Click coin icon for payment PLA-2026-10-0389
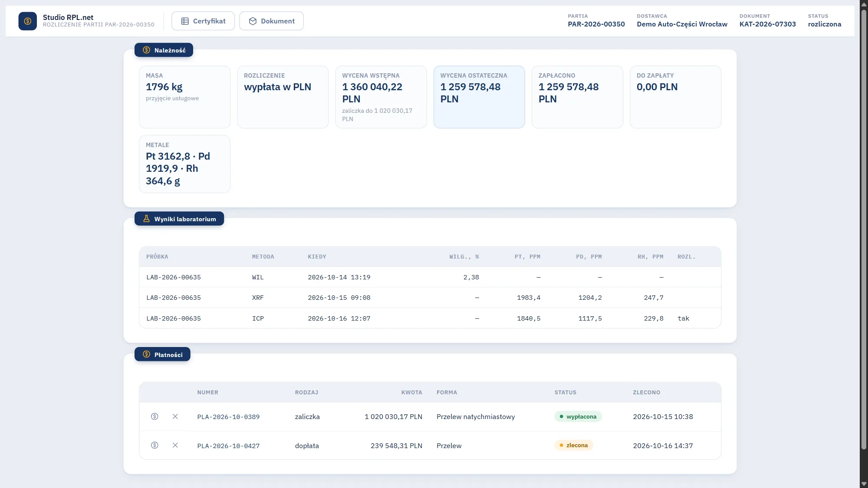868x488 pixels. [155, 416]
